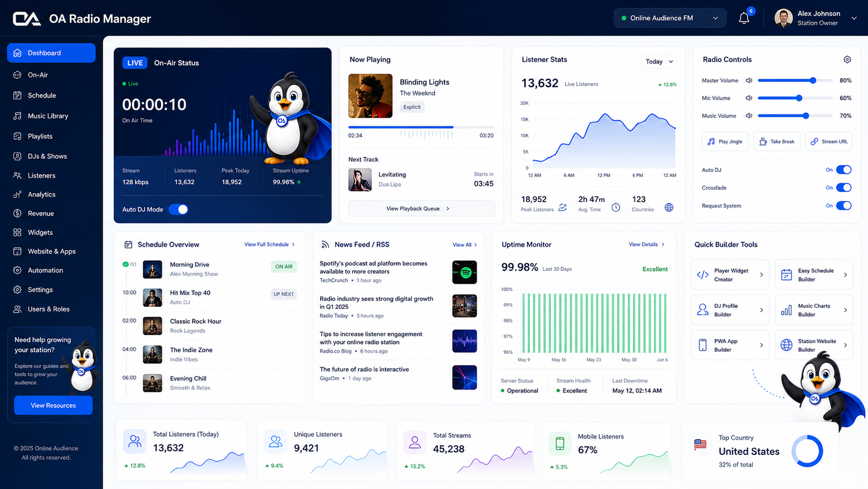Click the Music Volume speaker icon
868x489 pixels.
[x=749, y=116]
